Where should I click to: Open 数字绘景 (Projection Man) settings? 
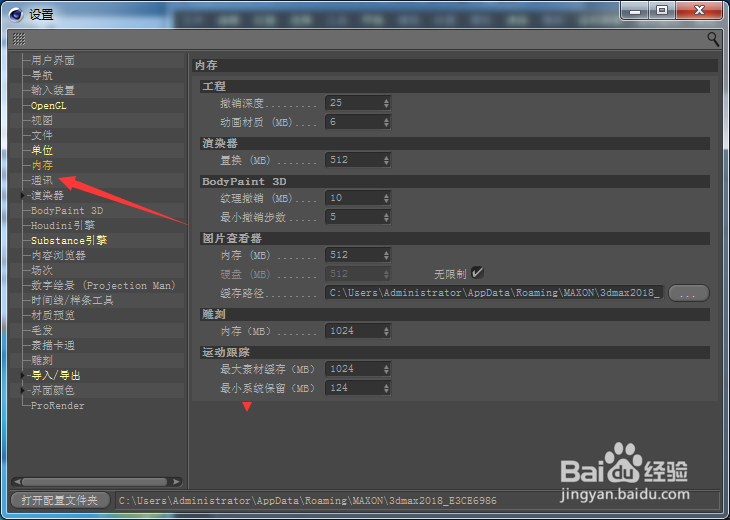[x=103, y=285]
